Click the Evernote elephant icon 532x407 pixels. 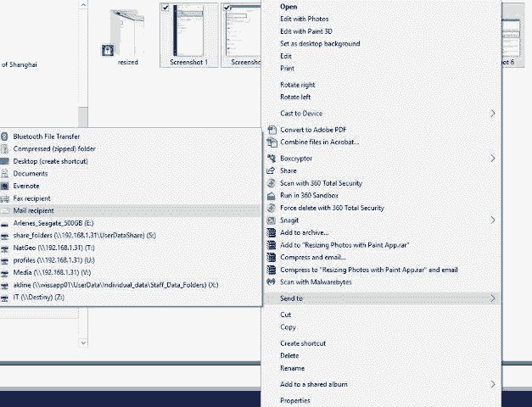click(4, 186)
